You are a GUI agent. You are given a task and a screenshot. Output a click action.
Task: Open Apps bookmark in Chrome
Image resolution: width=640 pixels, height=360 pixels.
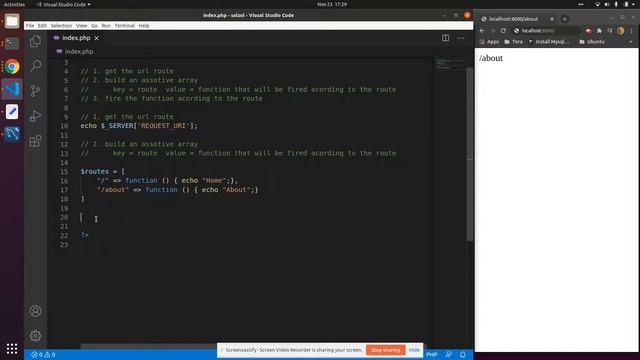(489, 42)
